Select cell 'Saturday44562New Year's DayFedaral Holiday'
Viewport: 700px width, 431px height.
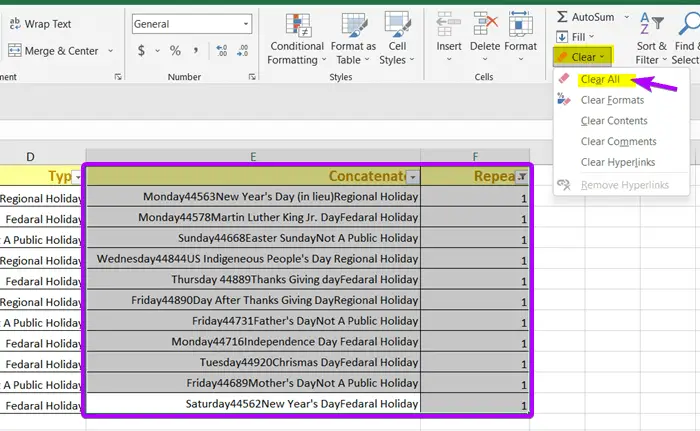253,404
